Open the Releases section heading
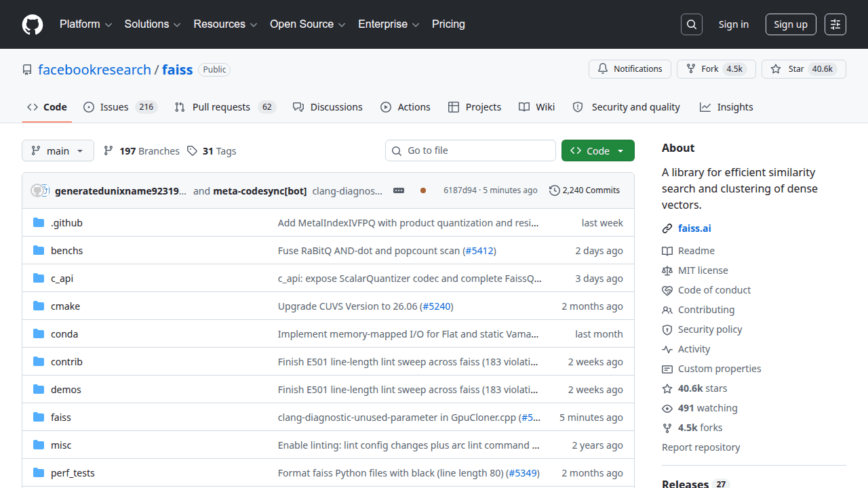Screen dimensions: 868x488 pos(685,484)
